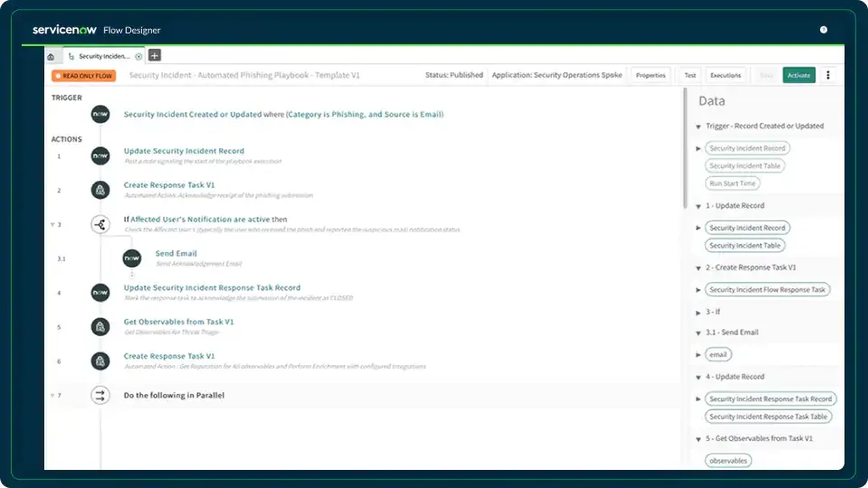Screen dimensions: 868x488
Task: Click Now icon for Update Response Task Record
Action: tap(100, 293)
